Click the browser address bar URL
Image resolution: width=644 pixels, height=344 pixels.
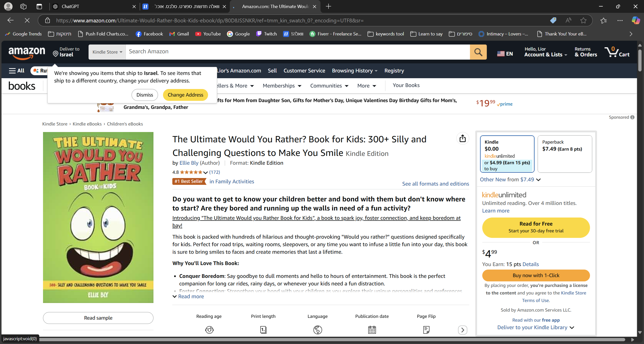click(210, 20)
